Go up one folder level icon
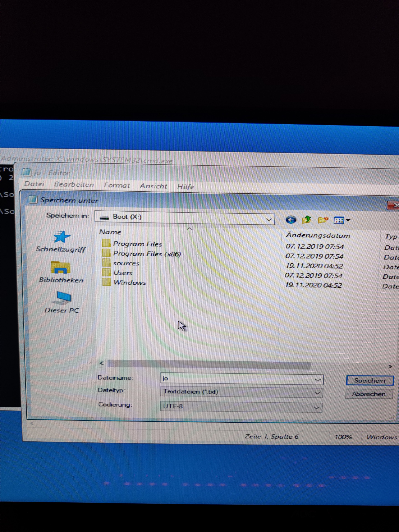Screen dimensions: 399x532 coord(306,220)
